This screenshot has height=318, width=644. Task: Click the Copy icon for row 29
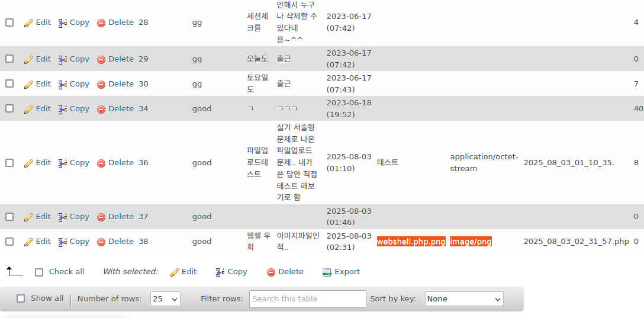coord(63,59)
